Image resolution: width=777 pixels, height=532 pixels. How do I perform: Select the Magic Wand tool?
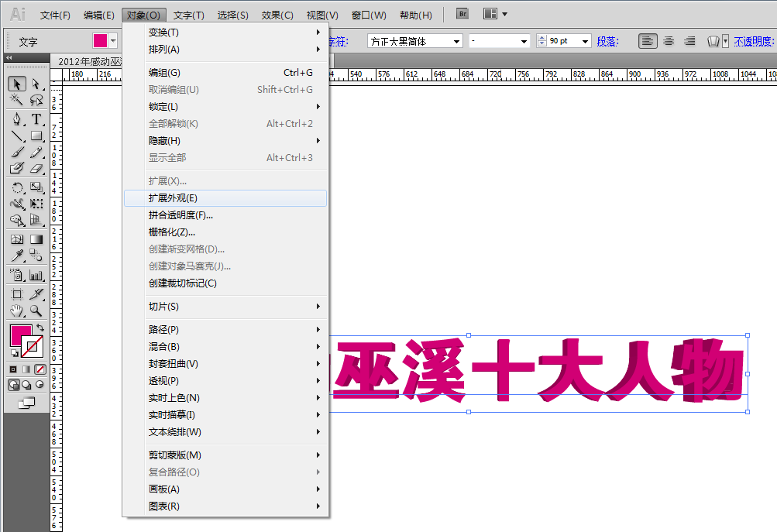pyautogui.click(x=16, y=101)
